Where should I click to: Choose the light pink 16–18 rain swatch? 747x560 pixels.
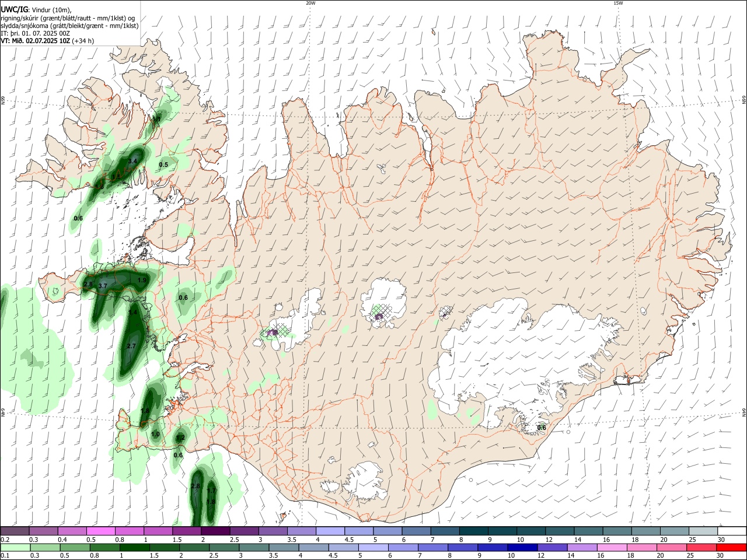click(x=612, y=547)
